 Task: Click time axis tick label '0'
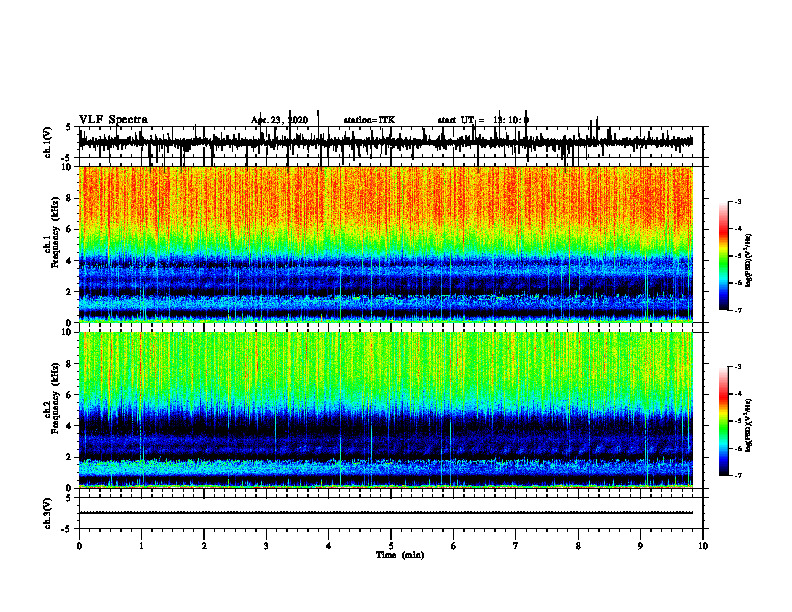(79, 546)
